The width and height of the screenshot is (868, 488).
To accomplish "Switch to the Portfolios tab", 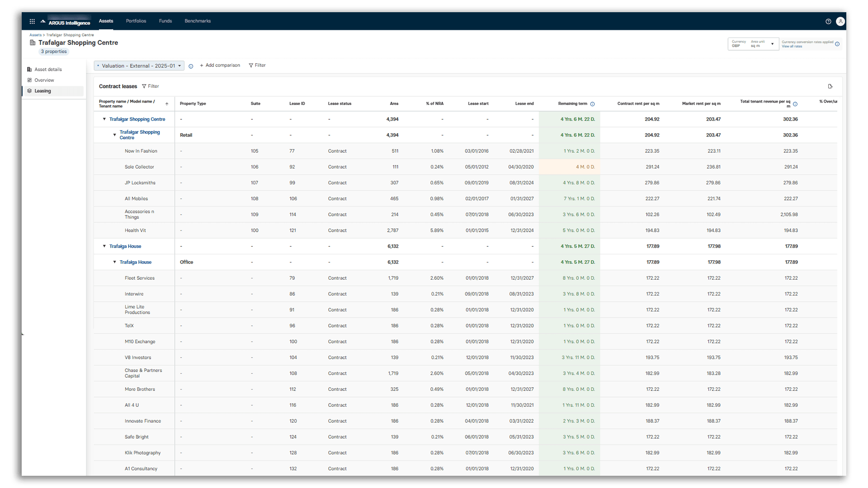I will click(136, 21).
